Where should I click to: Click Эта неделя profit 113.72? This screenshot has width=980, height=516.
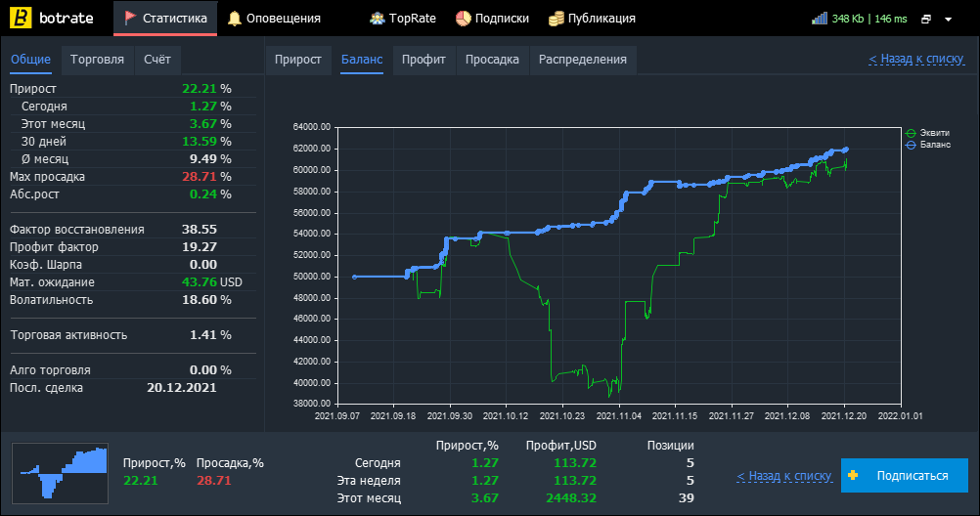coord(575,481)
